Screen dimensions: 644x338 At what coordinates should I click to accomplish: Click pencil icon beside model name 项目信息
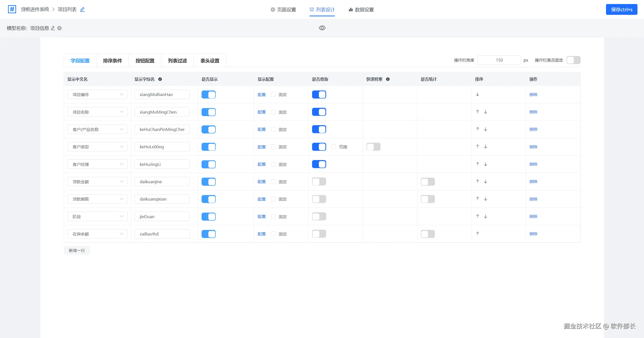(53, 28)
